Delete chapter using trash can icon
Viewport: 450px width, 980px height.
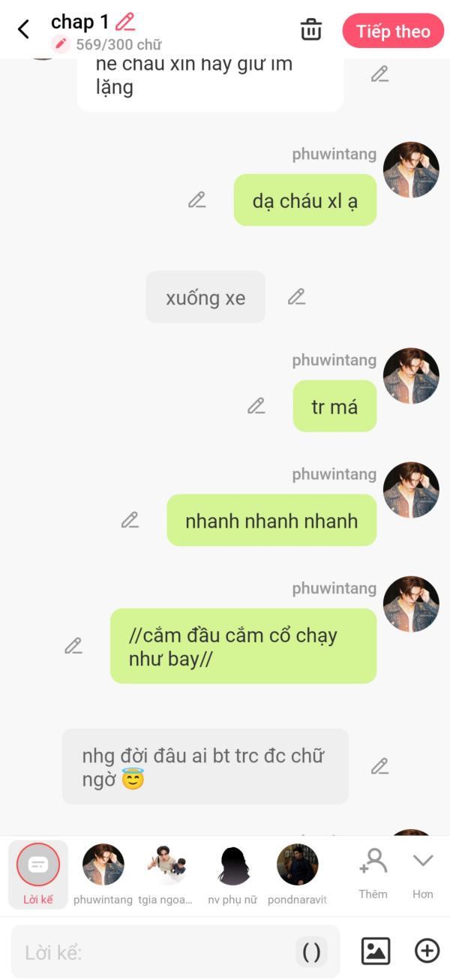coord(310,30)
